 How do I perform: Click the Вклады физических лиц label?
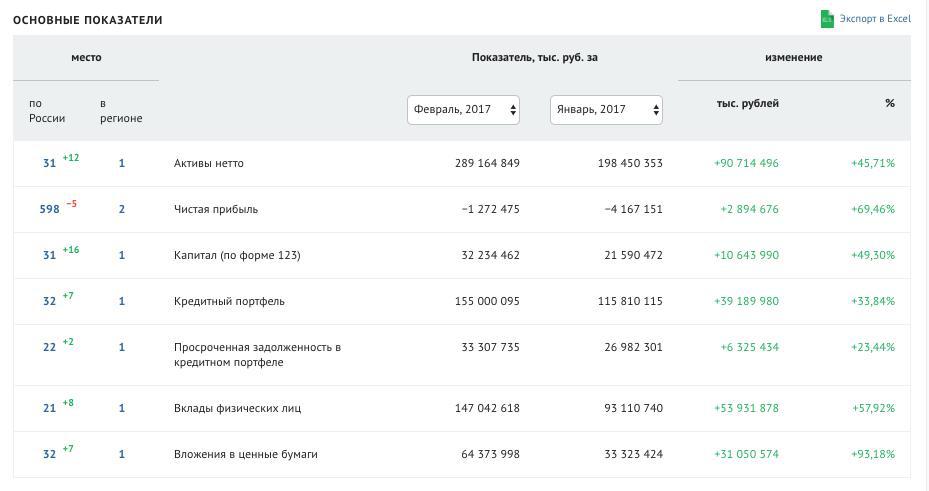pyautogui.click(x=238, y=408)
